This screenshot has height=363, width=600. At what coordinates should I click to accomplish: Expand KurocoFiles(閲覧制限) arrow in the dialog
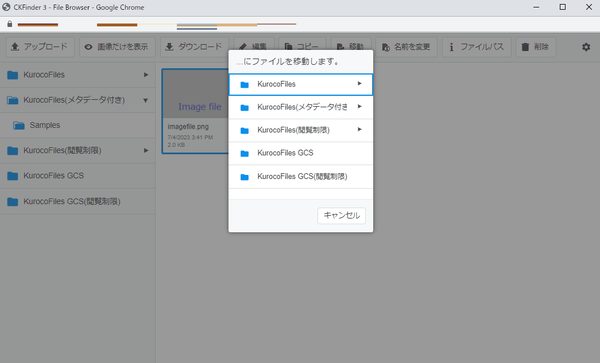359,129
